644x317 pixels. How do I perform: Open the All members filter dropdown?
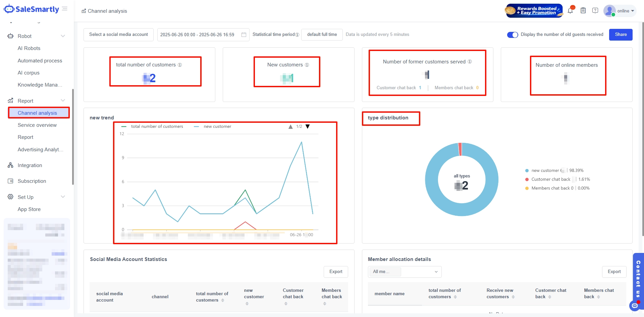pos(405,272)
